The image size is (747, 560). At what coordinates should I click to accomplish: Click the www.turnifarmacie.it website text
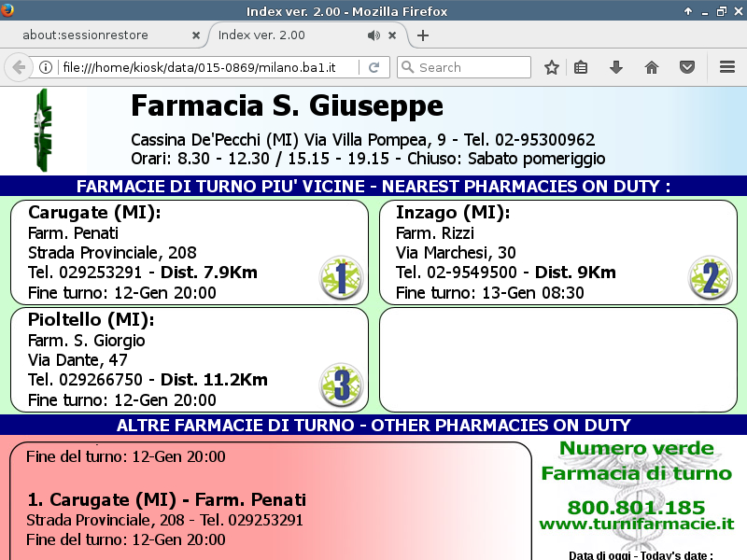[636, 525]
